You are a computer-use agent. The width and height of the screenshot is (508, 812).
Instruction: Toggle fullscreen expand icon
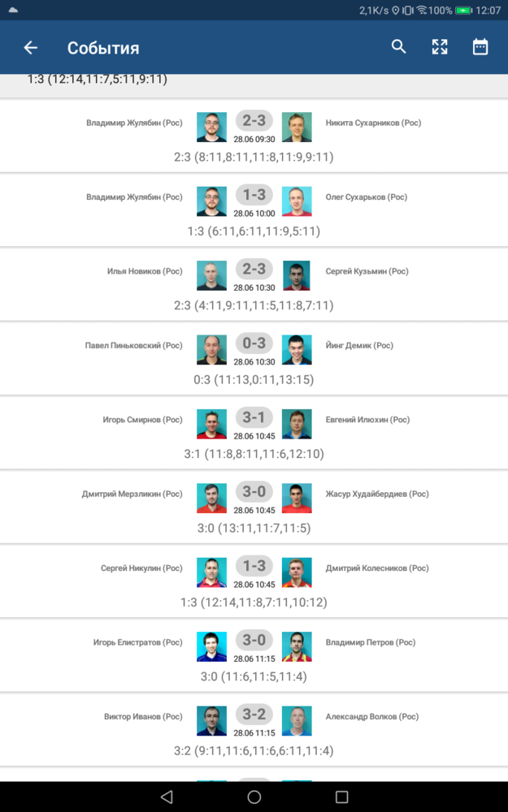point(440,46)
